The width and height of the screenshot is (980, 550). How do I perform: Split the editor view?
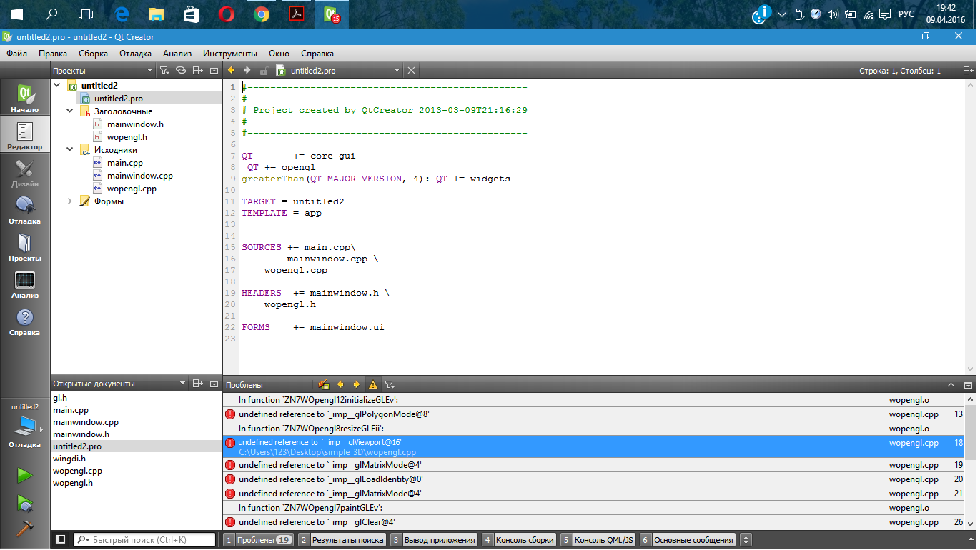(968, 71)
